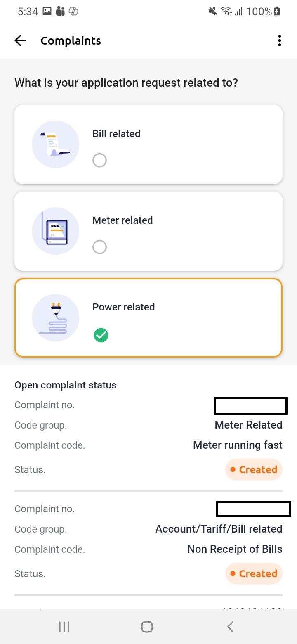Screen dimensions: 297x644
Task: Tap the bill receipt illustration icon
Action: click(x=56, y=144)
